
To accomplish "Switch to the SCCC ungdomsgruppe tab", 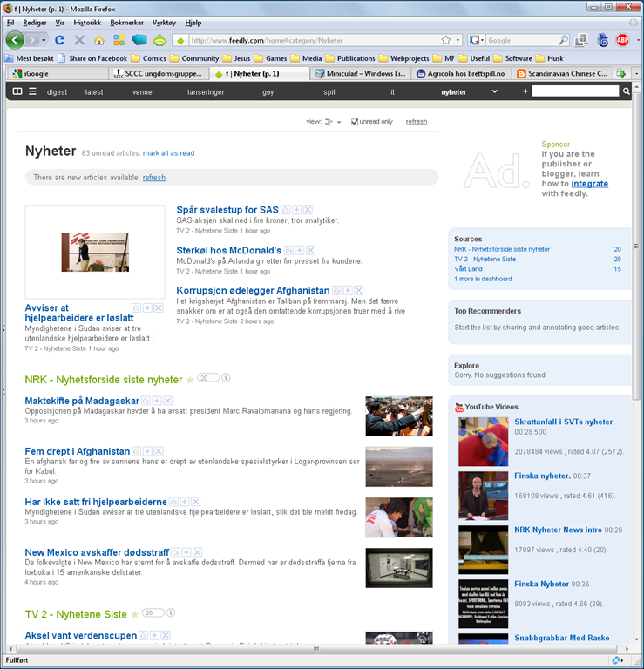I will point(159,73).
